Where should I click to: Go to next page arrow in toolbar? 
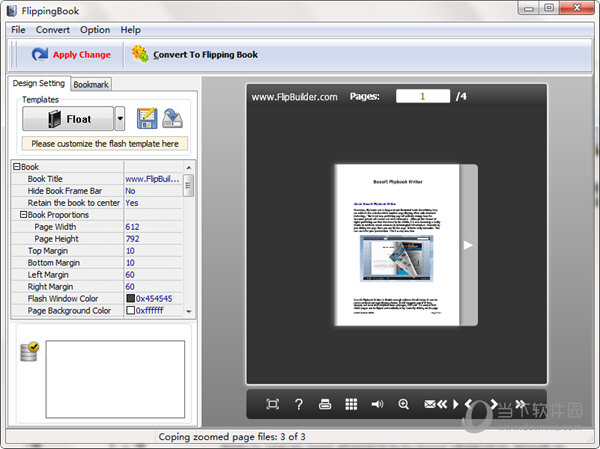[494, 404]
